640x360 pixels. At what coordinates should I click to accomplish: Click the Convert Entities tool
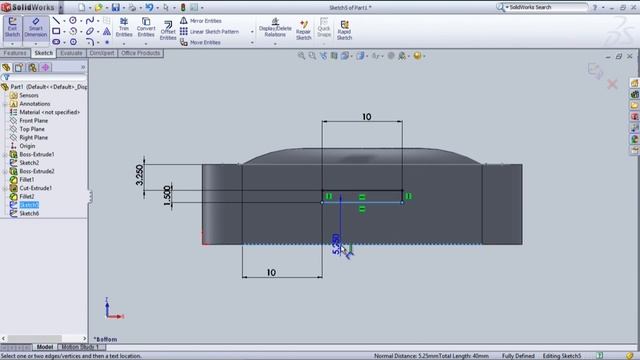(x=146, y=27)
